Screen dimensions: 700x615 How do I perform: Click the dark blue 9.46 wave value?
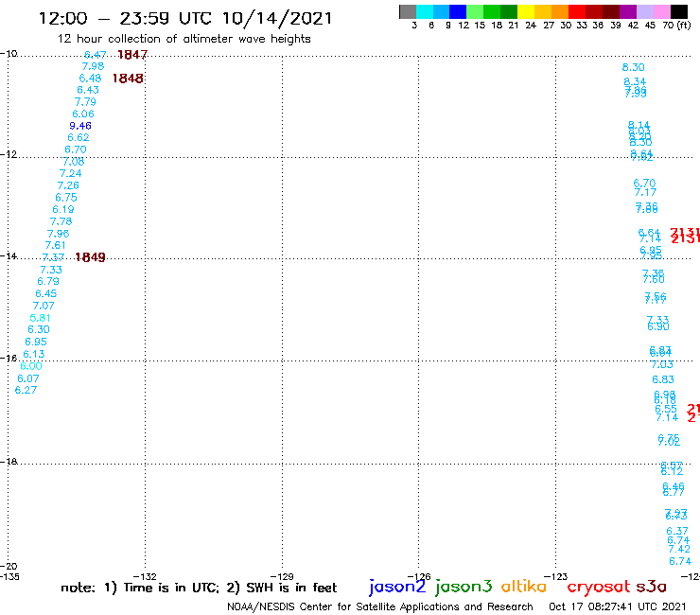click(x=80, y=126)
